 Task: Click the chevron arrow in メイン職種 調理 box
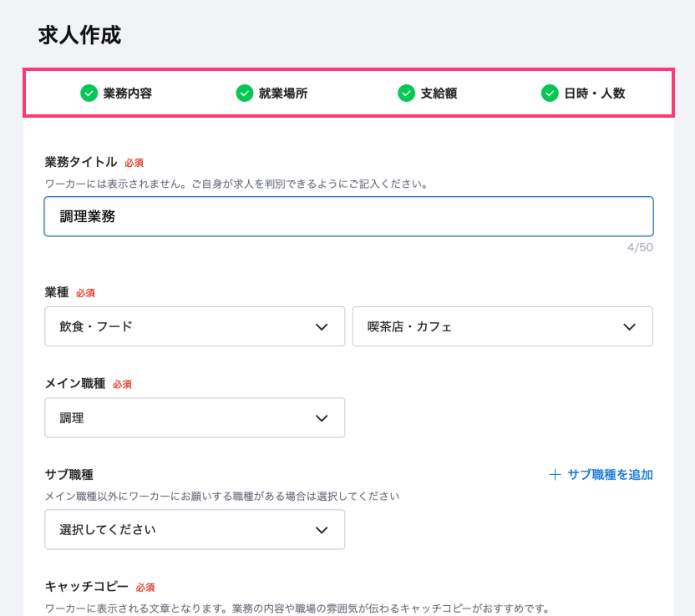322,418
